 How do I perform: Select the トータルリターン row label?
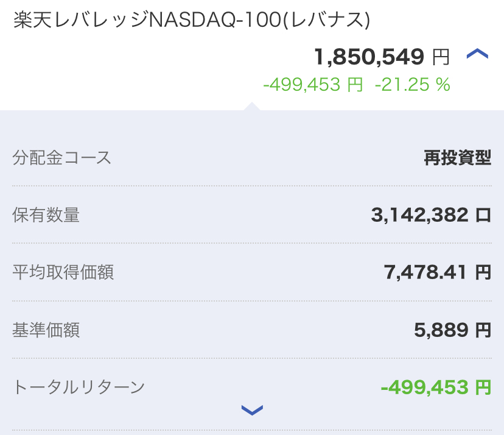(79, 387)
